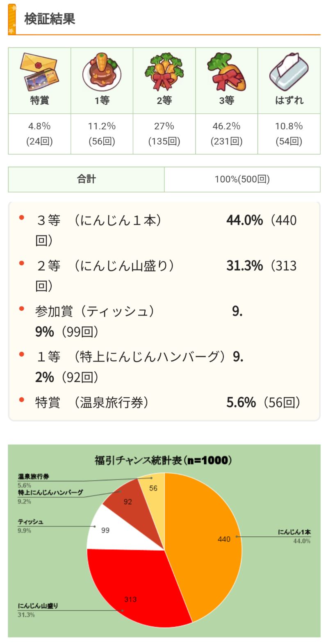This screenshot has width=328, height=644.
Task: Click the 福引チャンス統計表 chart title
Action: 163,460
